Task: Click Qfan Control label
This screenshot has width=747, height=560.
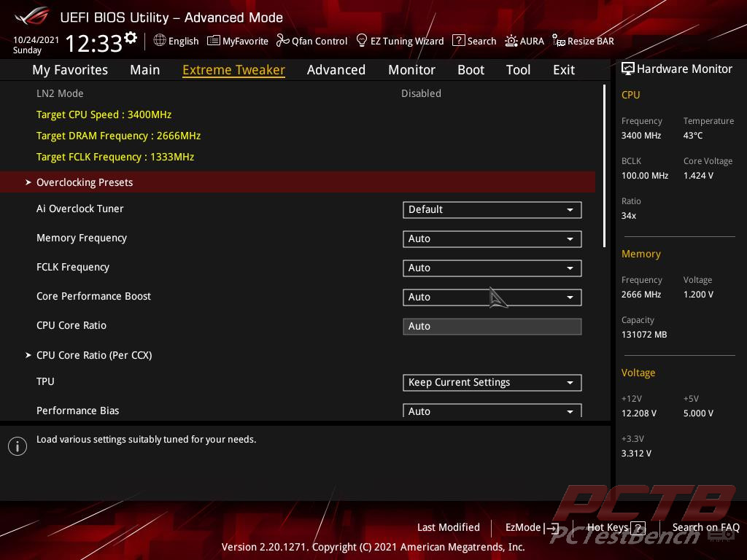Action: (x=320, y=42)
